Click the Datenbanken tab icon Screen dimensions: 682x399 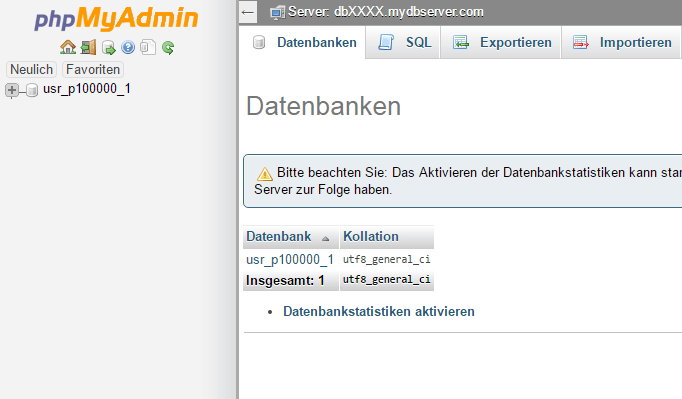tap(259, 42)
